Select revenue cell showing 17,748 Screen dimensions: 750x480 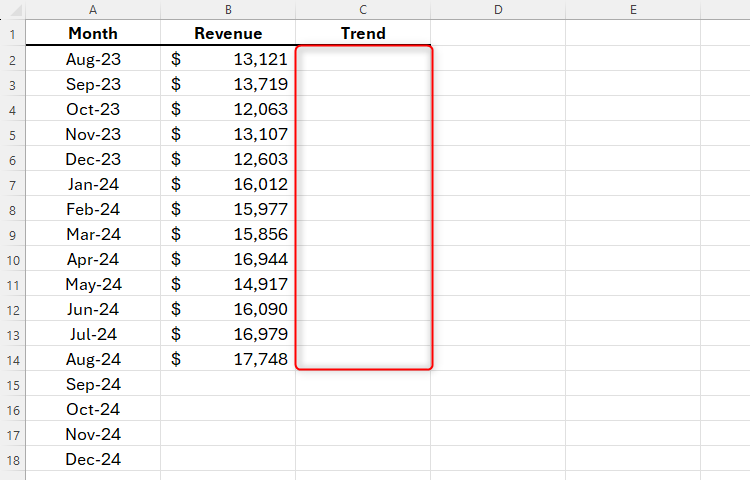tap(228, 359)
